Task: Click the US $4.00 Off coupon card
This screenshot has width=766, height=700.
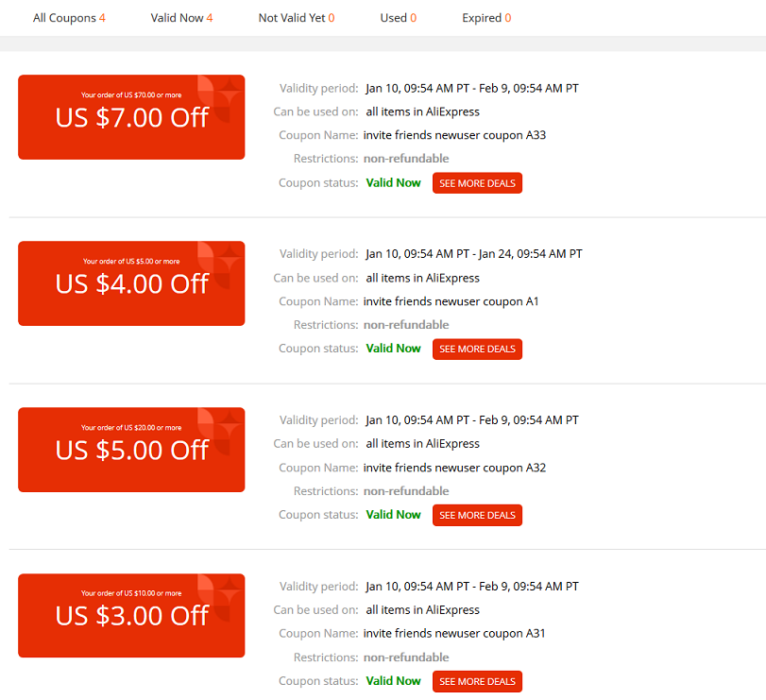Action: tap(131, 283)
